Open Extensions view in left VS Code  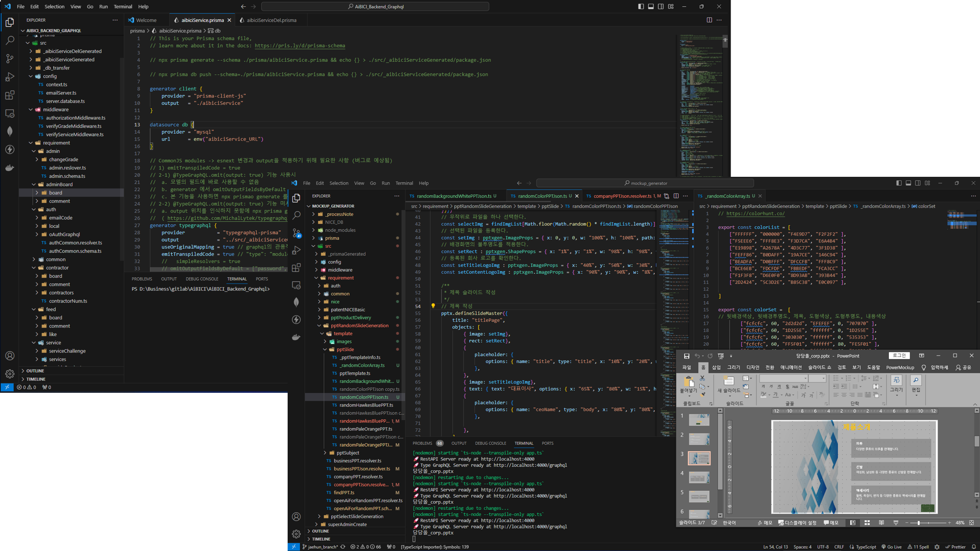[x=10, y=95]
